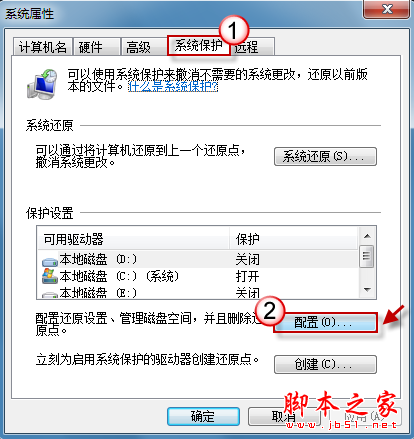
Task: Click the 保护 column header
Action: [294, 239]
